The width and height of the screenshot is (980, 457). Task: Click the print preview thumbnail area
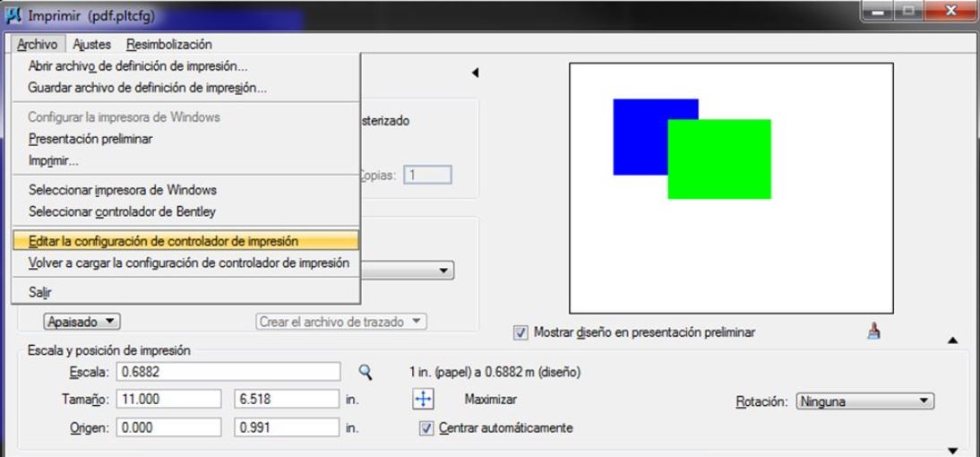(x=731, y=187)
